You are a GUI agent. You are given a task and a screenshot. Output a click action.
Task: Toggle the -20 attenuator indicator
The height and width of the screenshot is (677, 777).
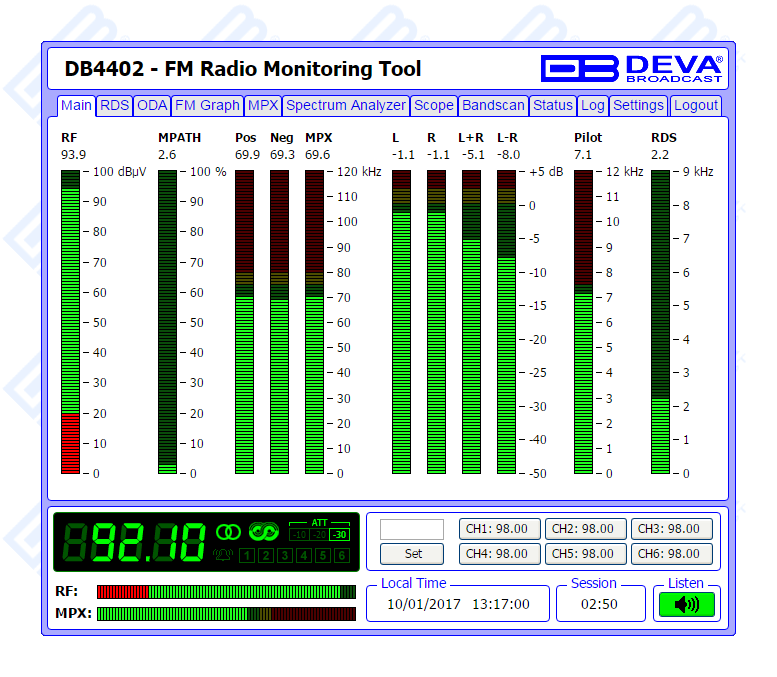point(319,534)
